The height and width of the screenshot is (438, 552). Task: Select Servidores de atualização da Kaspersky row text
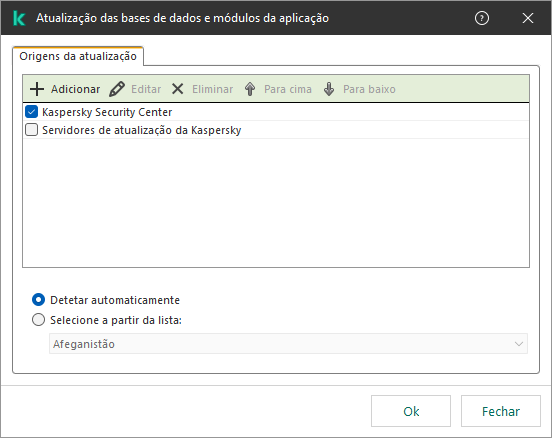(142, 130)
